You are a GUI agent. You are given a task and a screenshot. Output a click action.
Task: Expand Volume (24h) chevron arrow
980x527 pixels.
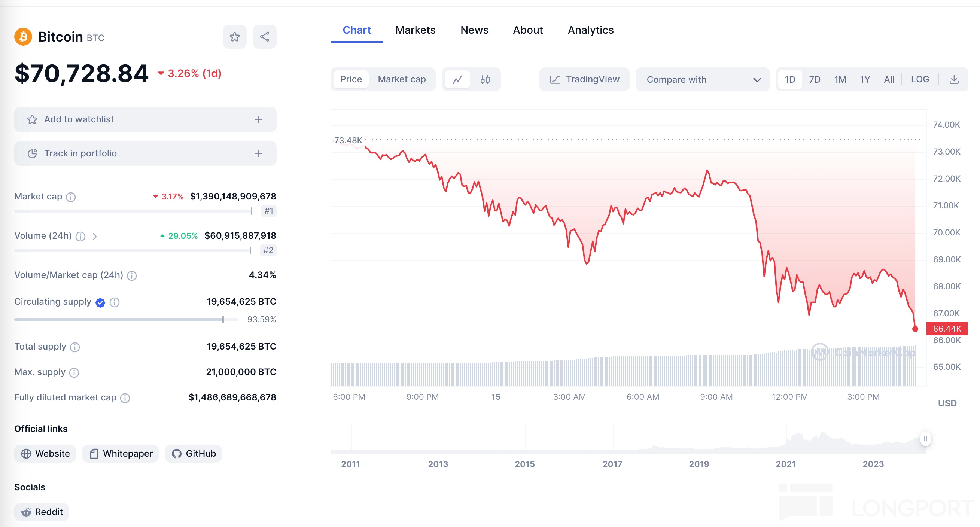[x=95, y=237]
